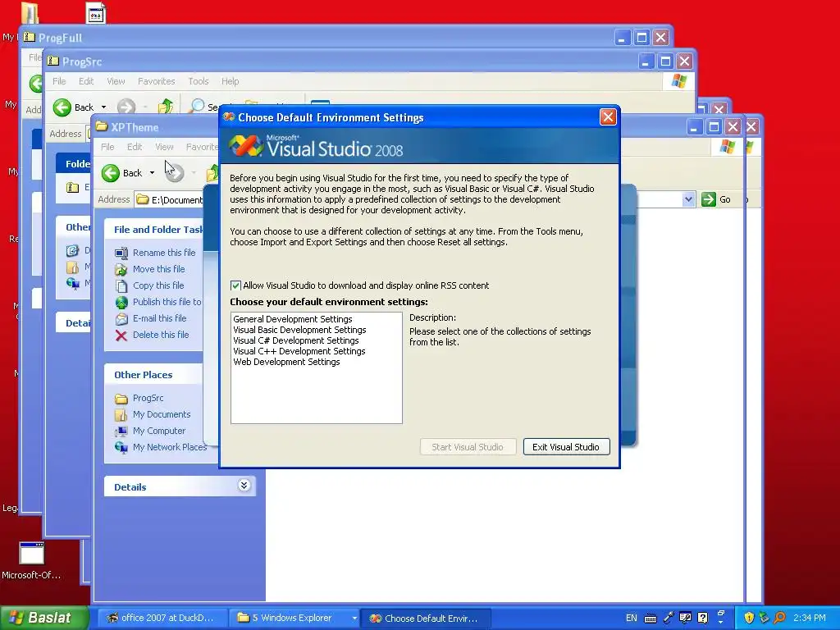Click Search magnifier icon in ProgSrc toolbar
840x630 pixels.
click(198, 106)
